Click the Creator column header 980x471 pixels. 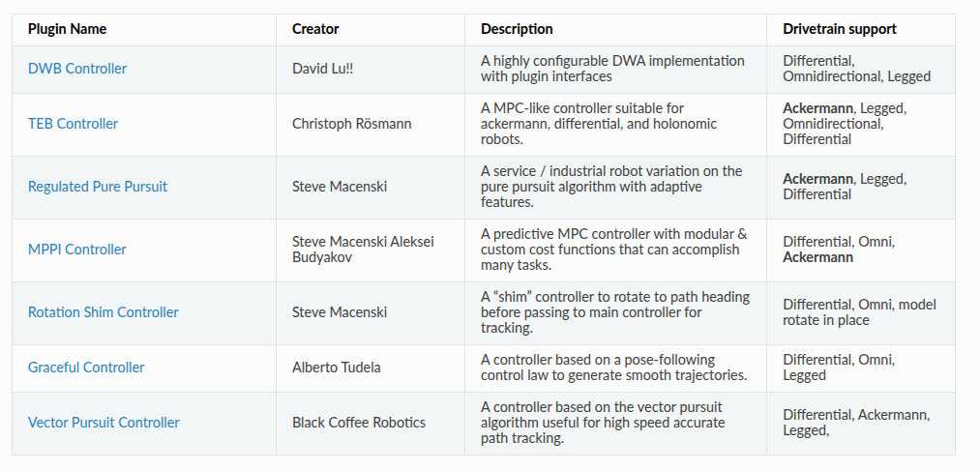tap(315, 29)
